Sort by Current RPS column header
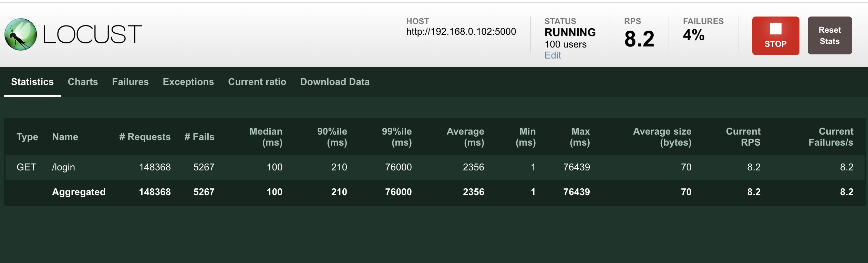 (743, 137)
